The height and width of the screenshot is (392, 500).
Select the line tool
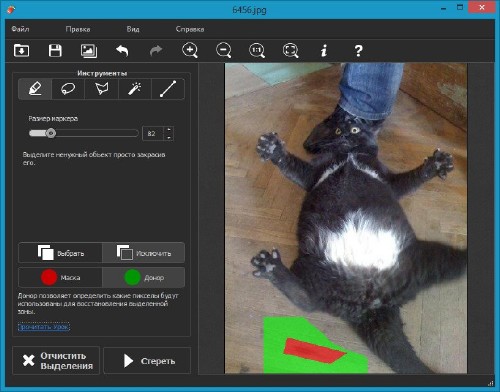click(x=168, y=89)
